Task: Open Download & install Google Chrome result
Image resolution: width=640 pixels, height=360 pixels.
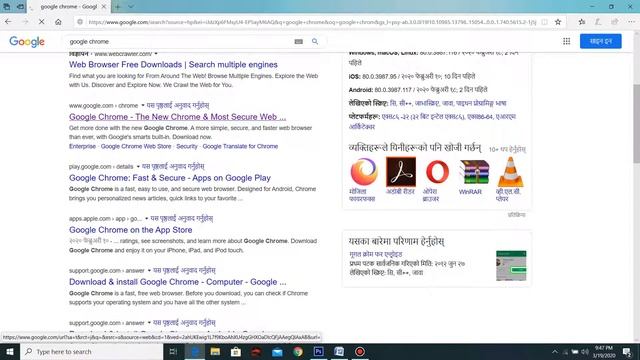Action: pyautogui.click(x=178, y=282)
